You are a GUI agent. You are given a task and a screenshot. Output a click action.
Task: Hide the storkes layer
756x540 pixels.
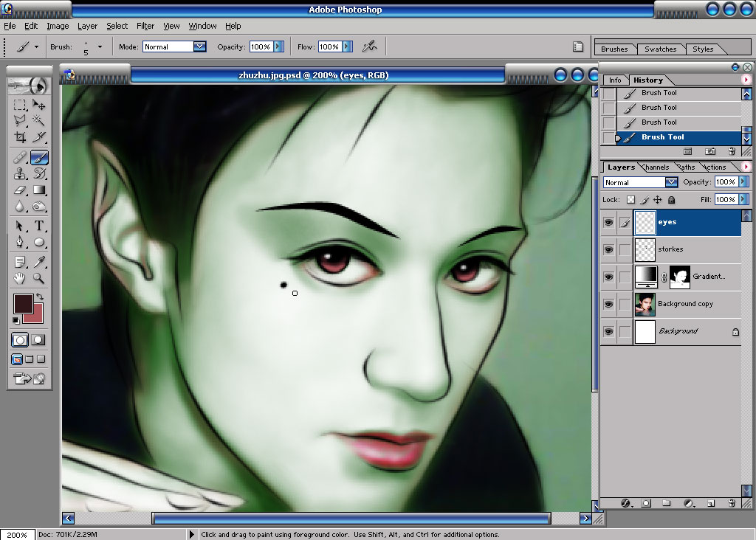point(609,249)
